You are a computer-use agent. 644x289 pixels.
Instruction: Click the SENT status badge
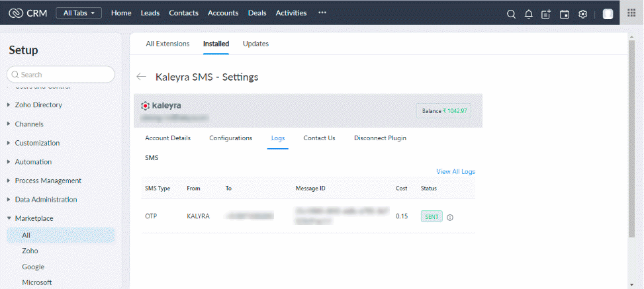click(432, 217)
